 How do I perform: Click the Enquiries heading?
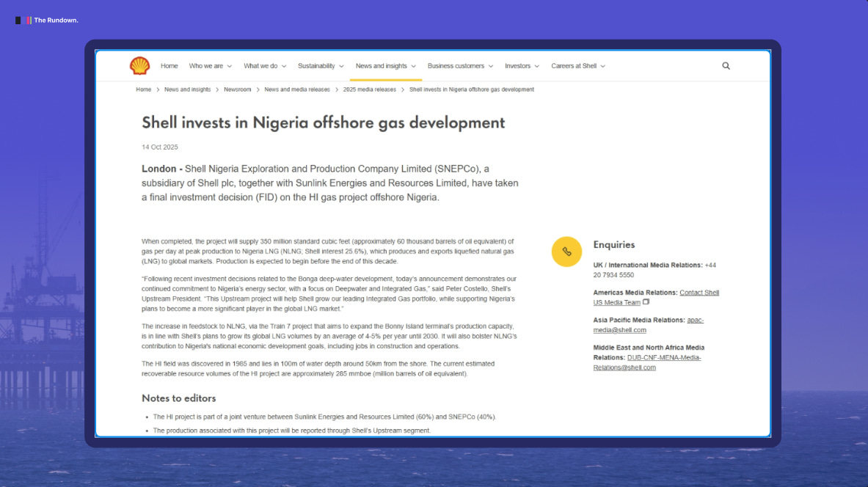pos(614,245)
